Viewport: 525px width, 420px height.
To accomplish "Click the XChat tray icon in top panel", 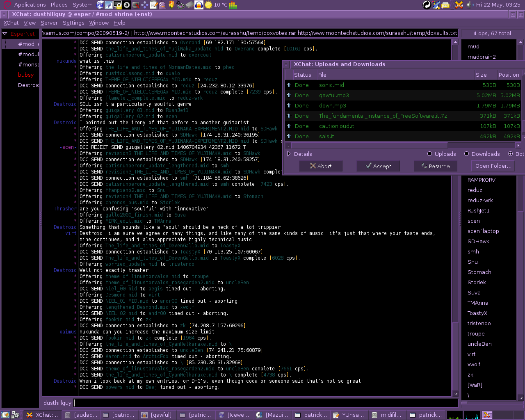I will (459, 5).
